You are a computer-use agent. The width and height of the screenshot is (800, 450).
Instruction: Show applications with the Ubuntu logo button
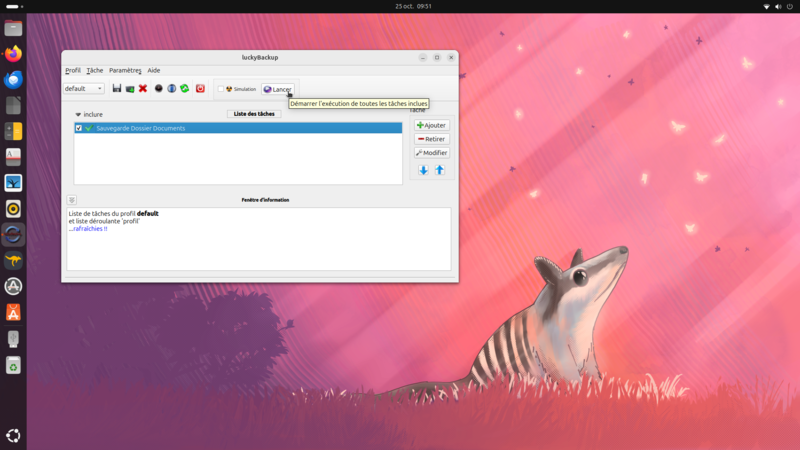pyautogui.click(x=13, y=435)
